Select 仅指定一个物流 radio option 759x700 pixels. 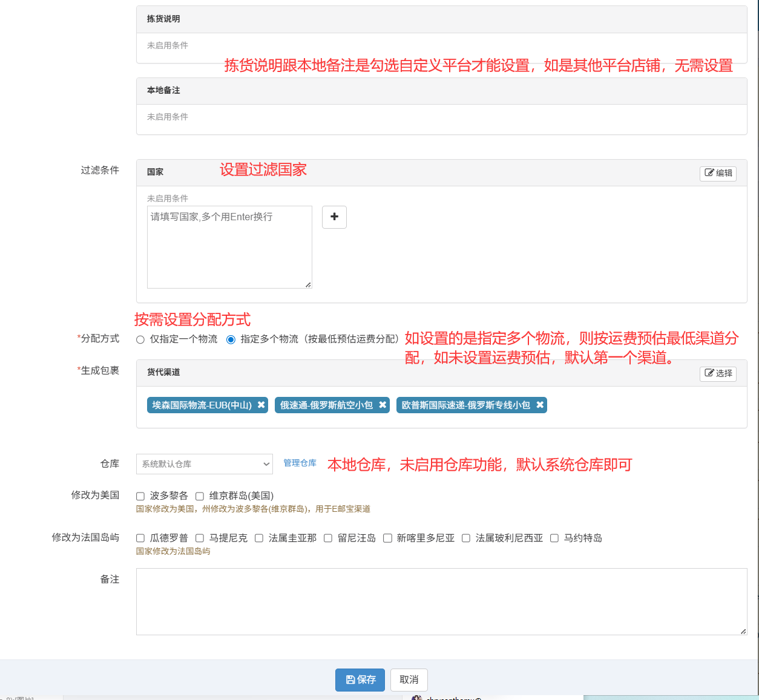point(140,339)
